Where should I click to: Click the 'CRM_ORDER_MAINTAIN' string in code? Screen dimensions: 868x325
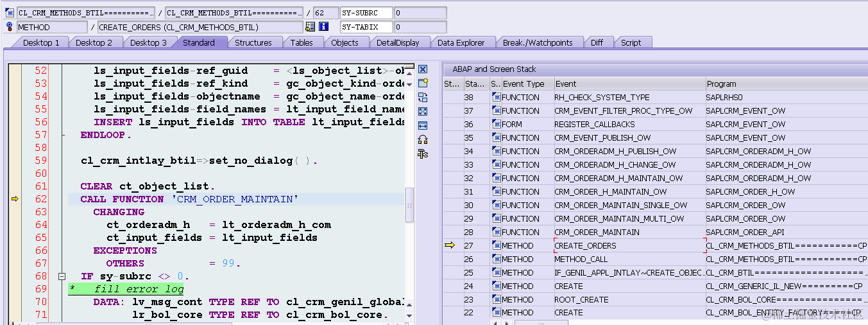coord(235,199)
